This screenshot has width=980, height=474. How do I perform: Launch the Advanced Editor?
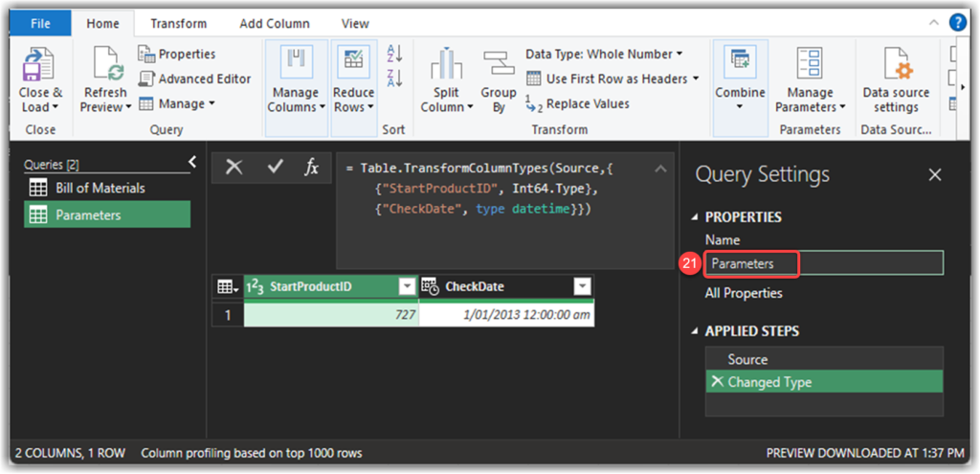coord(194,79)
